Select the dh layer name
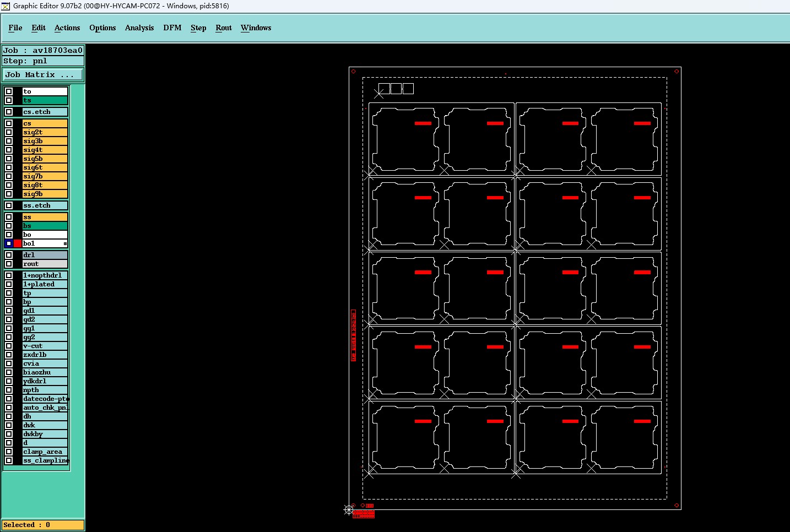The width and height of the screenshot is (790, 532). pos(45,416)
